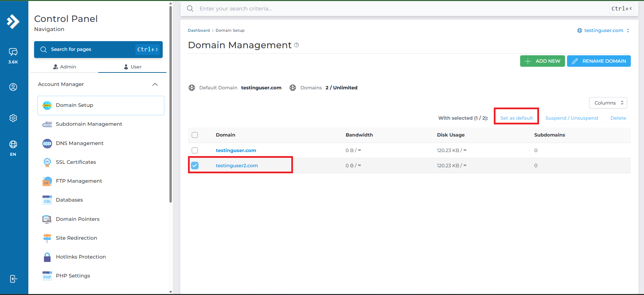
Task: Check the testinguser.com row checkbox
Action: (195, 150)
